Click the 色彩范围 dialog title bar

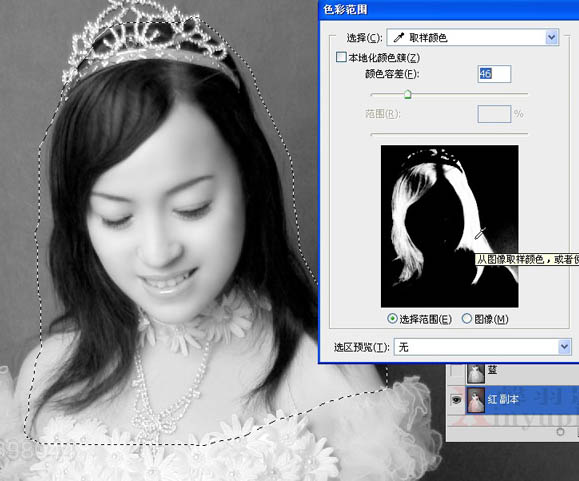449,10
